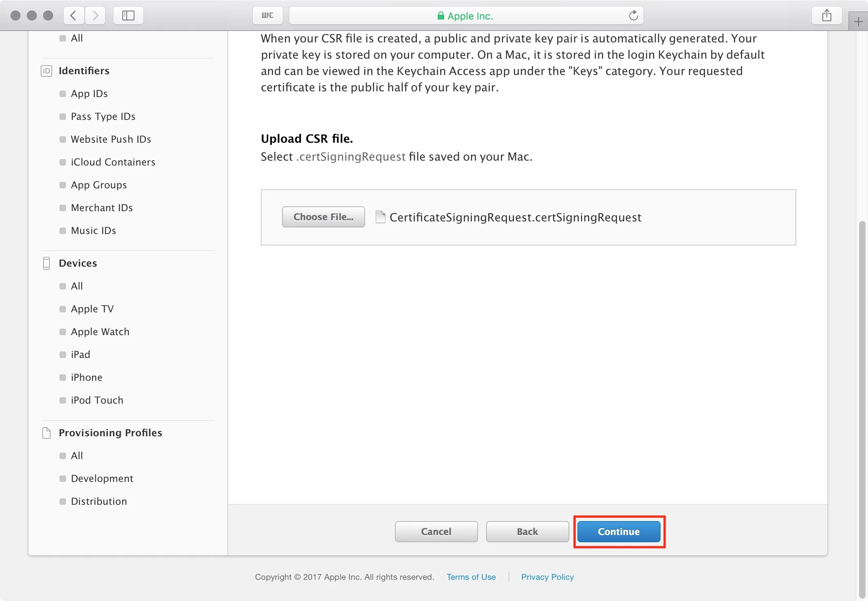The height and width of the screenshot is (601, 868).
Task: Open the Terms of Use link
Action: [x=471, y=577]
